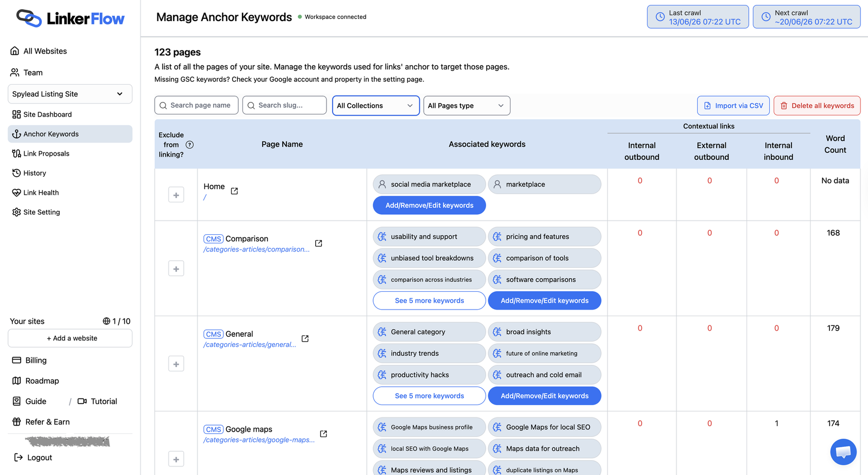The width and height of the screenshot is (868, 475).
Task: Open the Team page
Action: click(x=27, y=73)
